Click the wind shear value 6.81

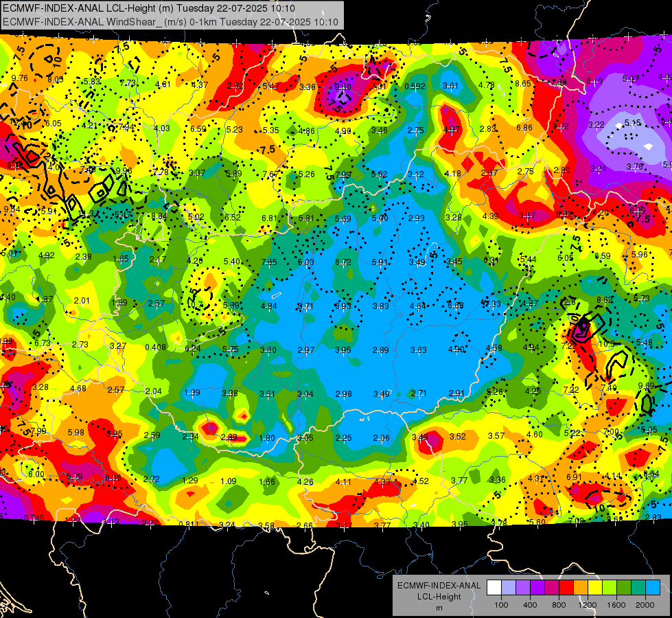pyautogui.click(x=270, y=218)
